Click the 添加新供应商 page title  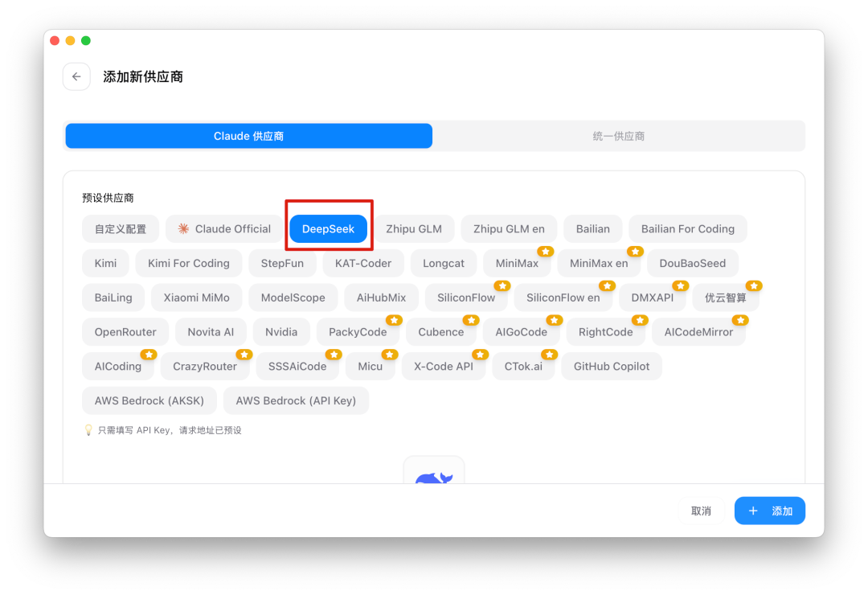143,76
